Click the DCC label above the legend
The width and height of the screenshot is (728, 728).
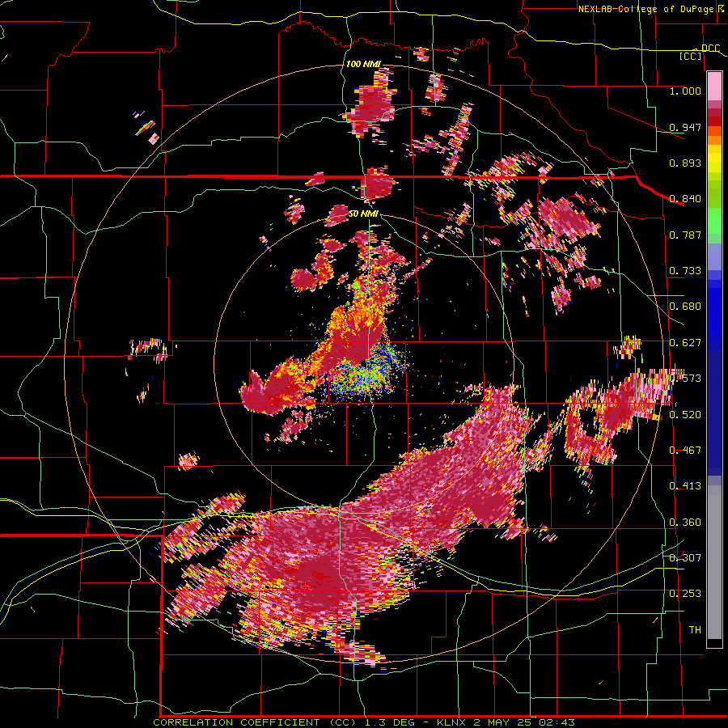[710, 49]
